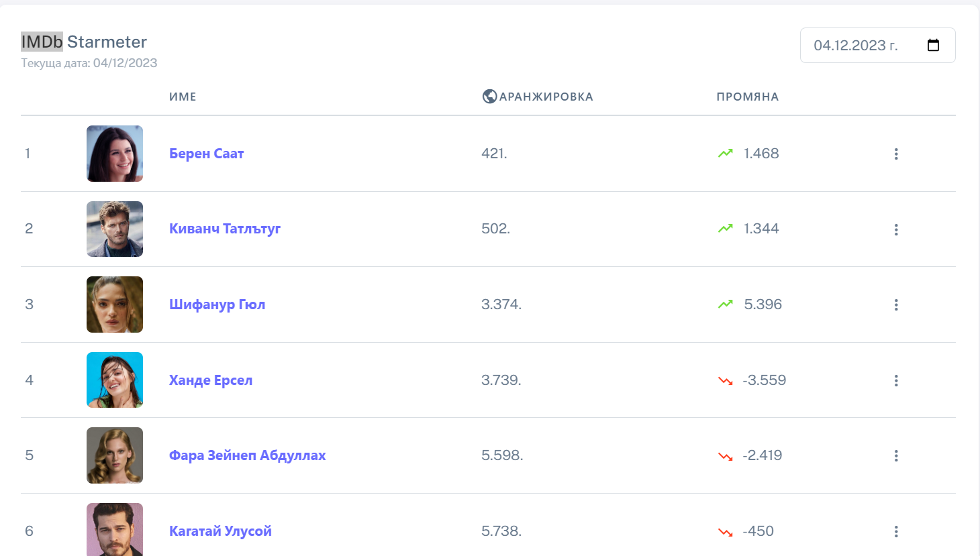This screenshot has height=556, width=980.
Task: Open Фара Зейнеп Абдуллах profile link
Action: pyautogui.click(x=247, y=455)
